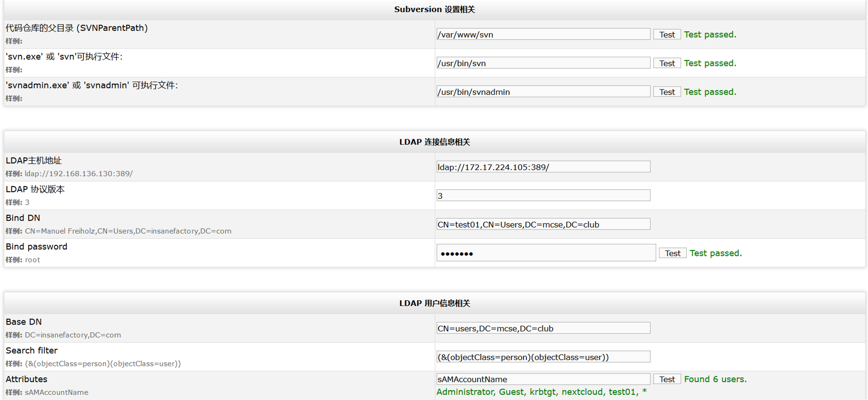Click Test beside svnadmin executable path
The image size is (868, 400).
click(667, 92)
